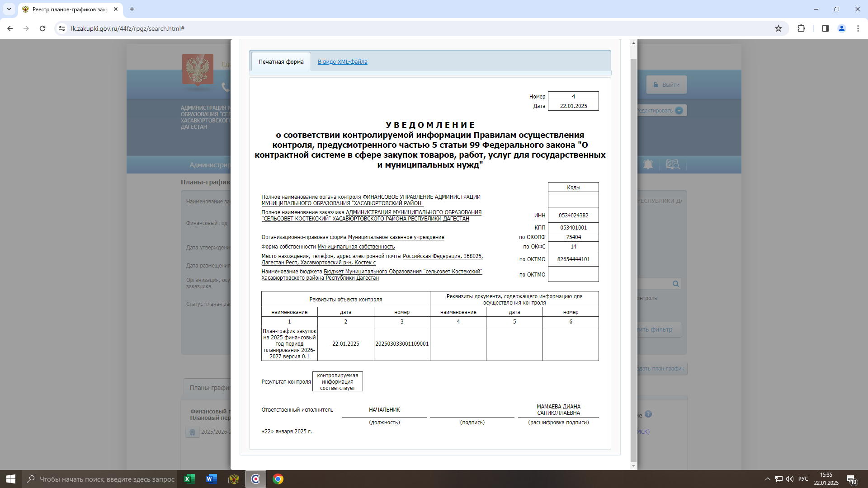Click the address bar URL
Viewport: 868px width, 488px height.
coord(127,28)
